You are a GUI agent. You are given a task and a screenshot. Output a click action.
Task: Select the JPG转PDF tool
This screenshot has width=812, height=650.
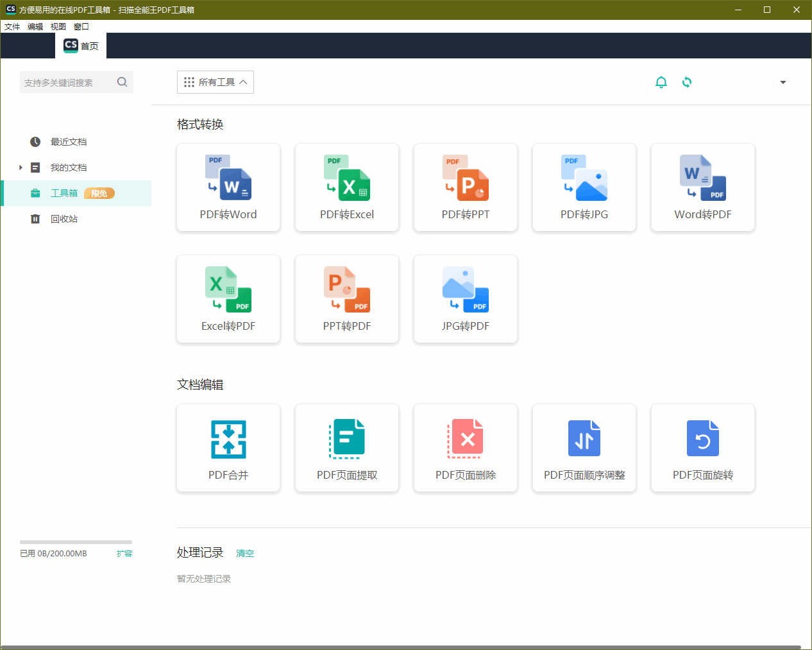point(465,299)
